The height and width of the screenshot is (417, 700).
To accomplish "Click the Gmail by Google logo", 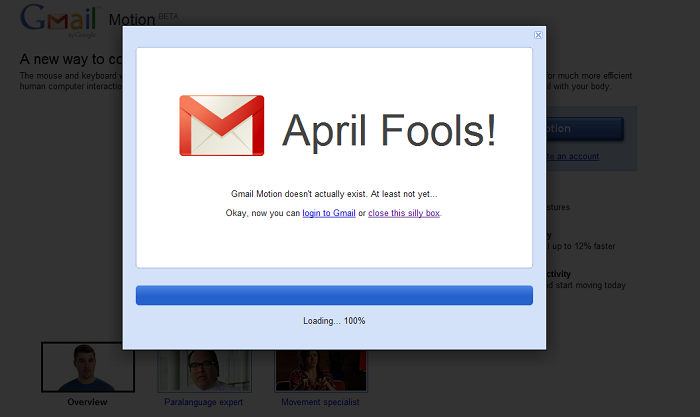I will click(59, 21).
